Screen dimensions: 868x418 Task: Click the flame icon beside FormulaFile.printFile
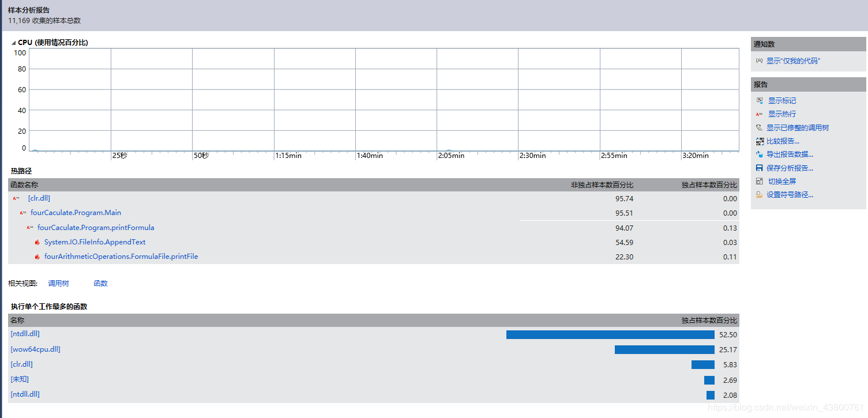click(37, 257)
